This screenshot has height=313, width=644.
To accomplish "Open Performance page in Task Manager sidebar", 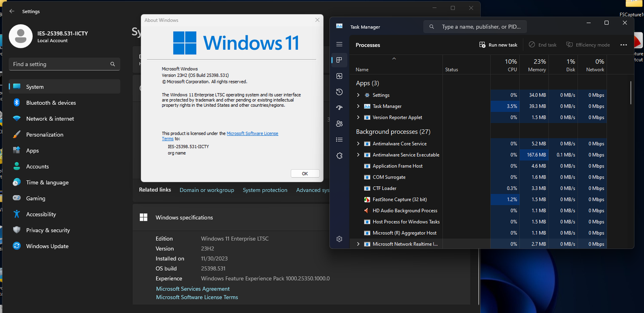I will tap(339, 76).
